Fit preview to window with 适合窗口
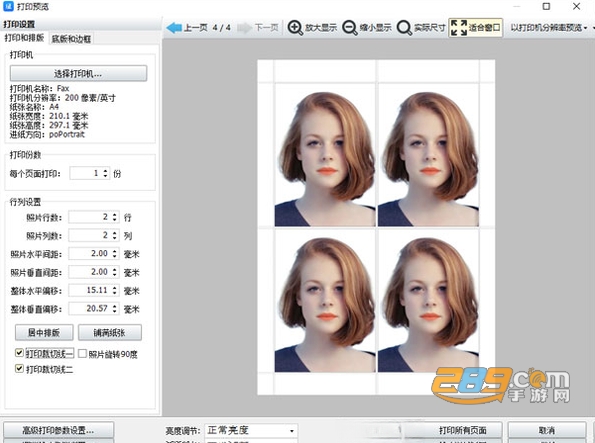Viewport: 595px width, 443px height. (475, 28)
